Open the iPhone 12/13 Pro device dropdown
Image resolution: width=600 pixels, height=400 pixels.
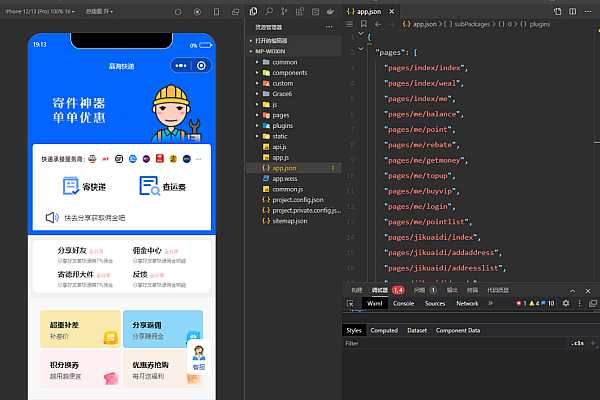40,11
